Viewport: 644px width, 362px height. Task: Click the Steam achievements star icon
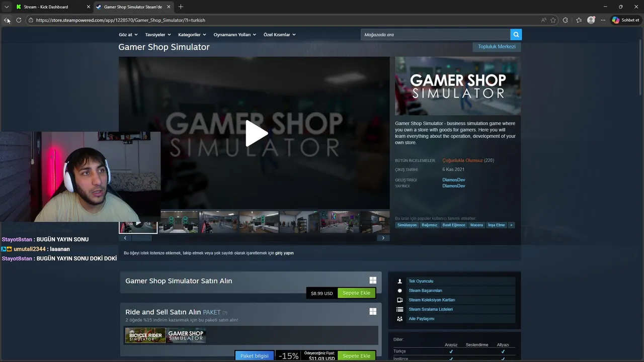click(x=400, y=291)
